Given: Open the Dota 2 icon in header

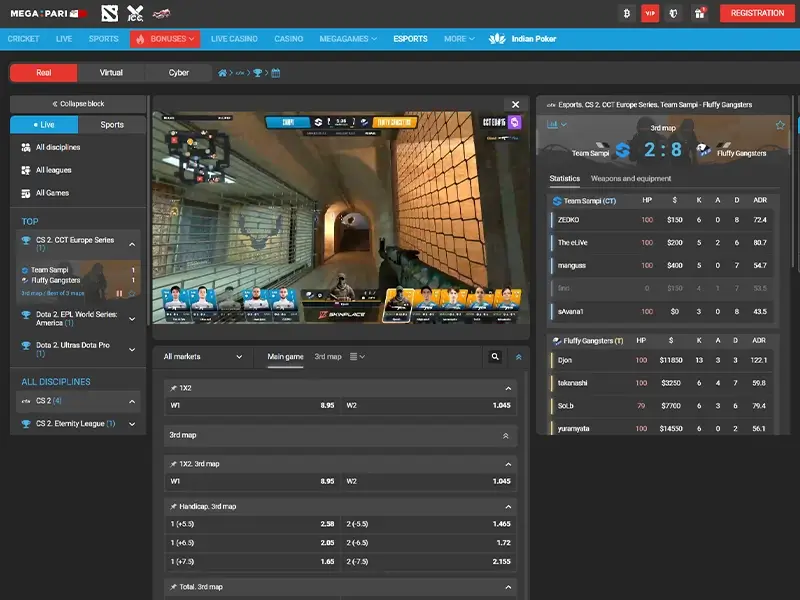Looking at the screenshot, I should (110, 13).
